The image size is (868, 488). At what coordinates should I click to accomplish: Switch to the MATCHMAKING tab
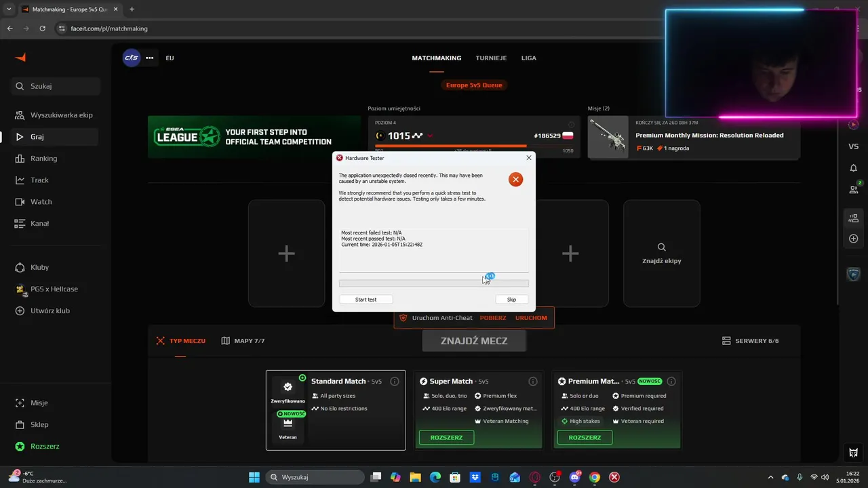[x=436, y=58]
